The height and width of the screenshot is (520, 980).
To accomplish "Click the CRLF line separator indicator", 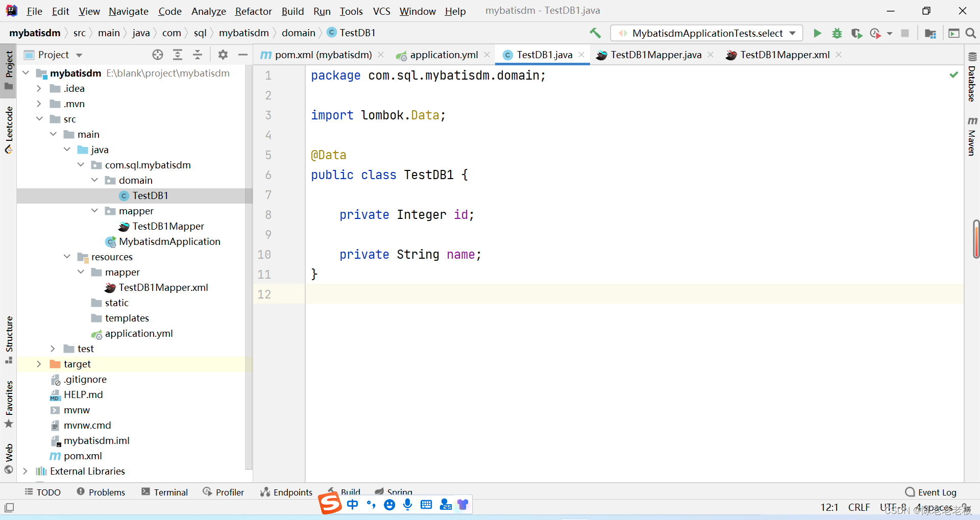I will coord(859,507).
